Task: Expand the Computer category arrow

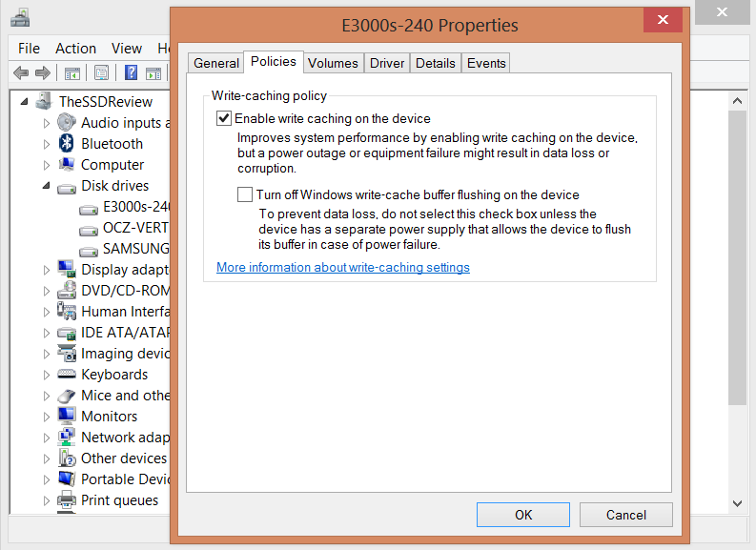Action: tap(47, 165)
